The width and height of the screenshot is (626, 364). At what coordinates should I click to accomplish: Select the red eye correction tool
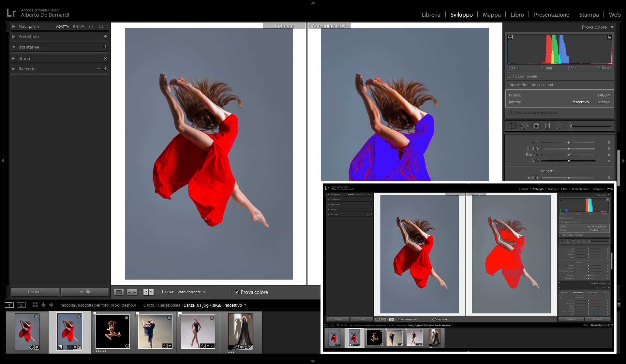click(x=536, y=126)
